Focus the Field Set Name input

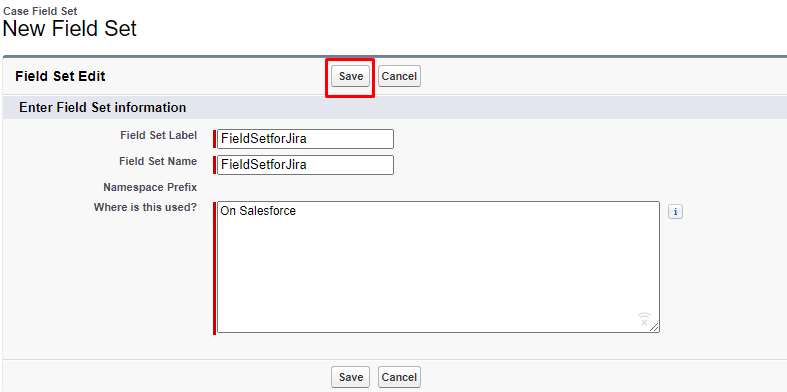click(x=305, y=165)
